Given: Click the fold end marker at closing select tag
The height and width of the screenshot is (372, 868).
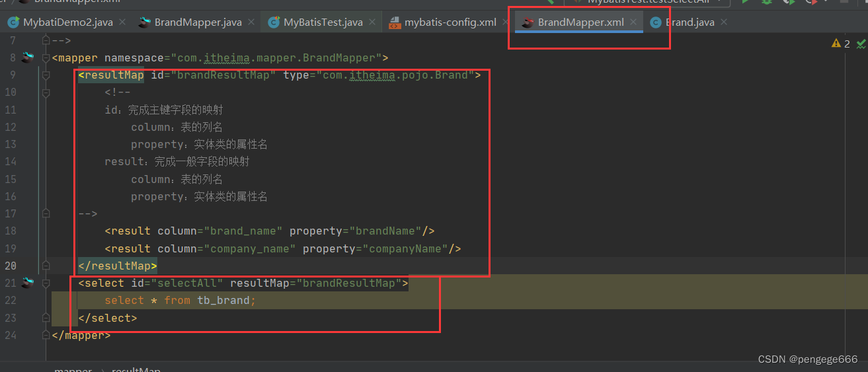Looking at the screenshot, I should tap(46, 318).
